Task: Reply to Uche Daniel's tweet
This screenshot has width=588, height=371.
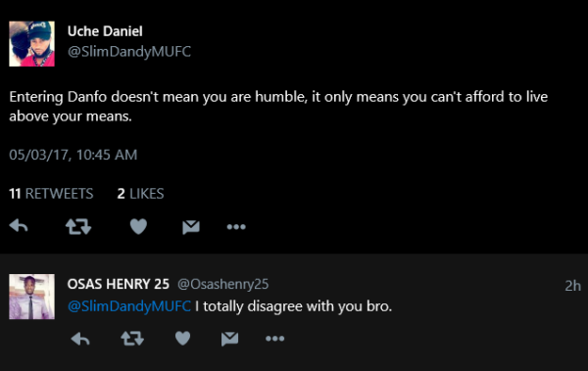Action: coord(19,226)
